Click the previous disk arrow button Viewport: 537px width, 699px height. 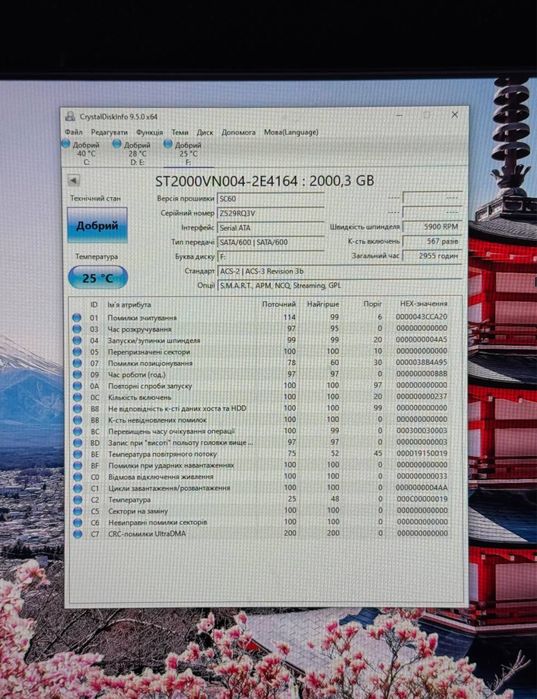click(74, 180)
